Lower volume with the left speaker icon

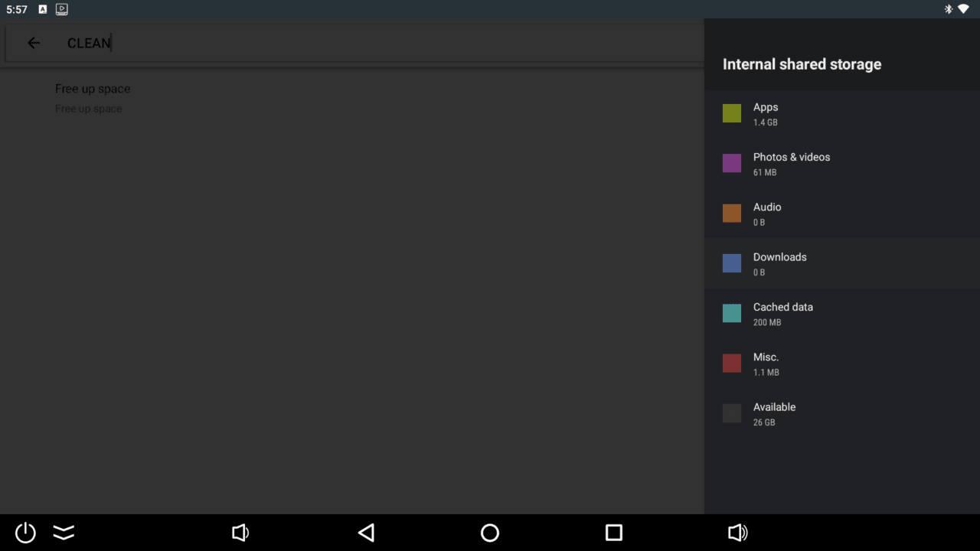point(240,533)
